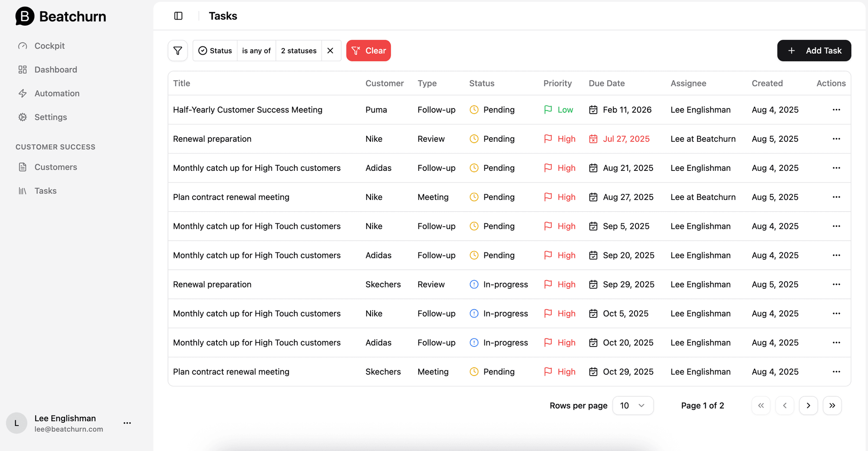
Task: Click the High priority flag on Renewal preparation
Action: tap(548, 139)
